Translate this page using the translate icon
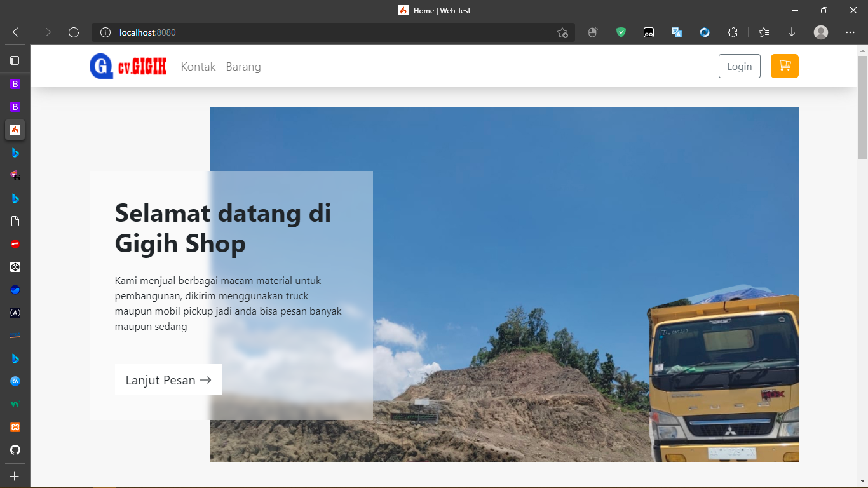The height and width of the screenshot is (488, 868). coord(676,32)
